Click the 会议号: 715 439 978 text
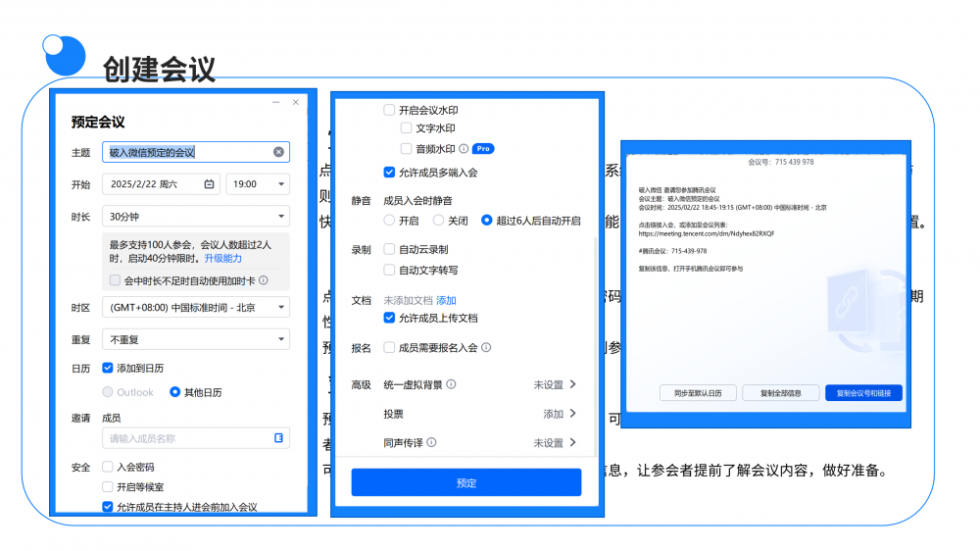980x551 pixels. coord(781,162)
